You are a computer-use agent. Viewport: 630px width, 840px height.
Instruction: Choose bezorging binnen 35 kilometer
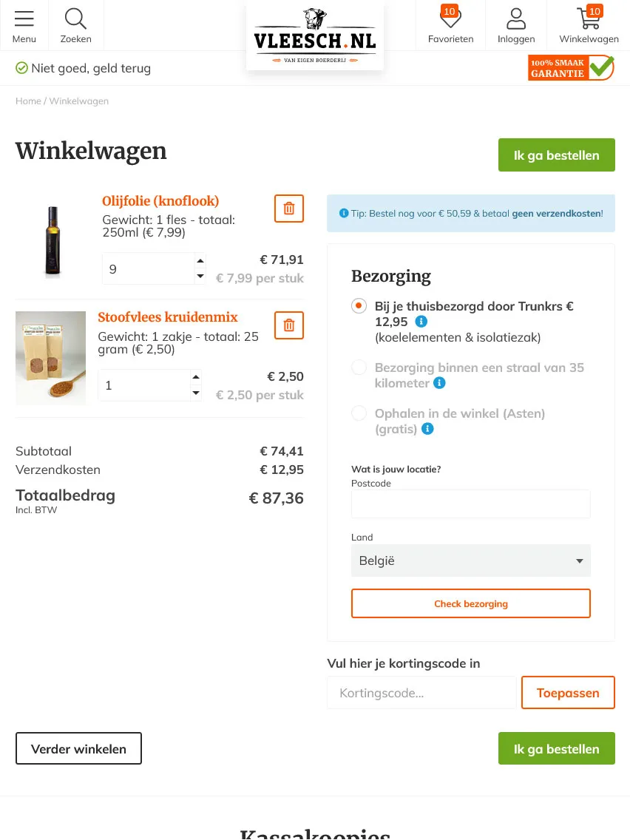point(359,367)
